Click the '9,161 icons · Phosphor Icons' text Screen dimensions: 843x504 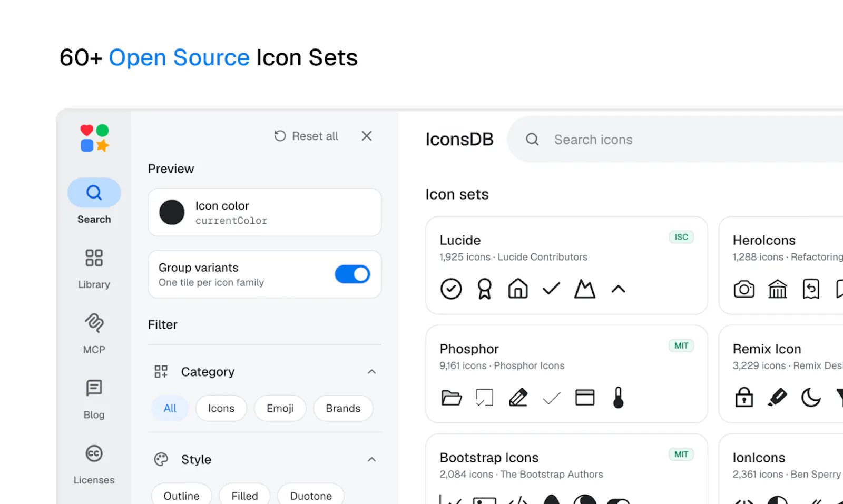502,365
